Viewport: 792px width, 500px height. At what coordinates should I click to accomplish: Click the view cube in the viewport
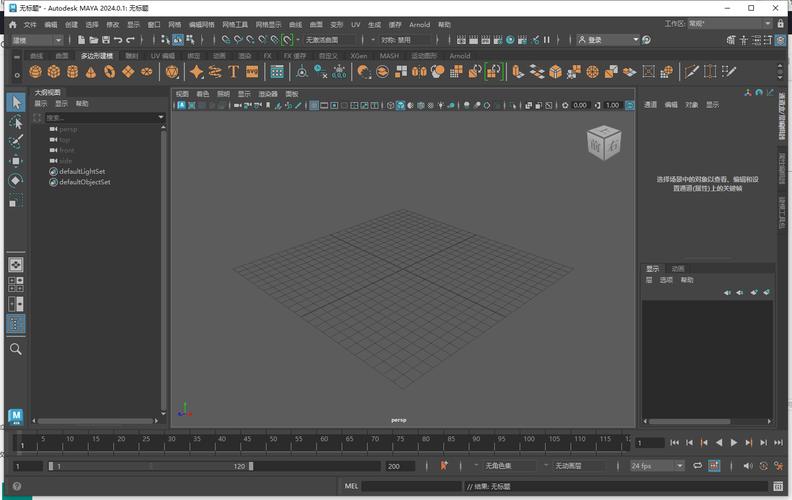pos(604,143)
